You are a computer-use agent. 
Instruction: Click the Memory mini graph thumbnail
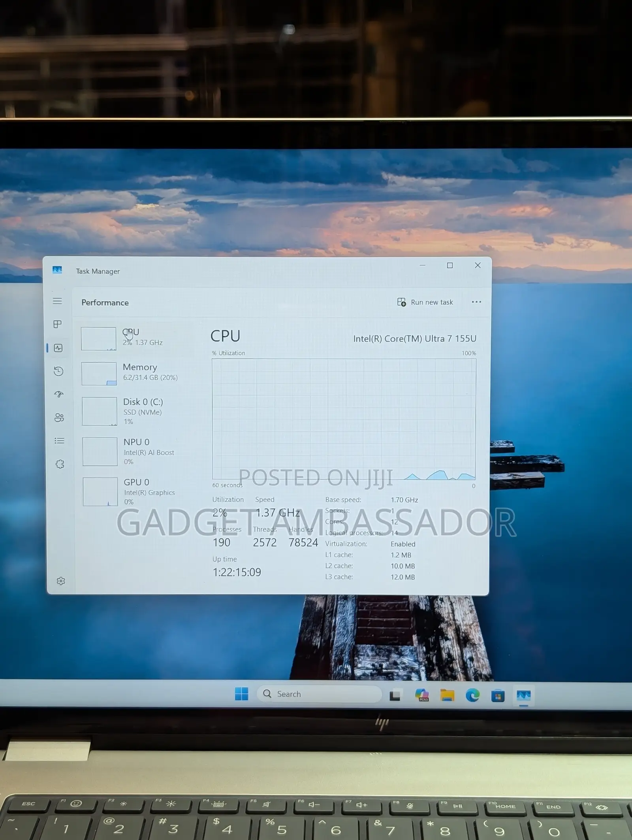(99, 374)
